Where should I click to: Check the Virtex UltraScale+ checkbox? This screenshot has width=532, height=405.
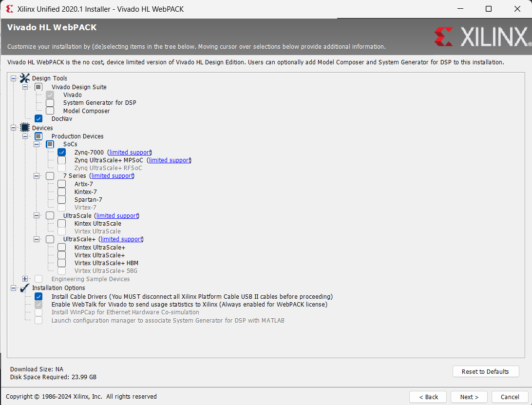[x=61, y=255]
